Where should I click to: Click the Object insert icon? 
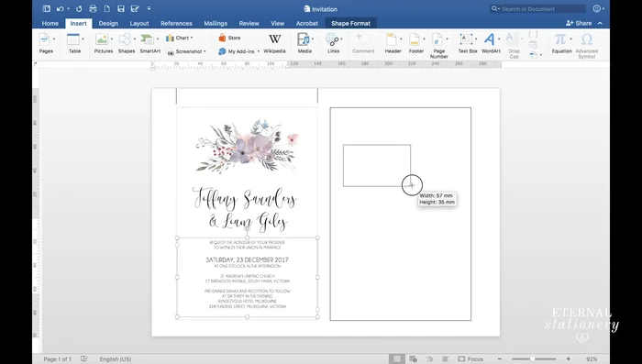(533, 55)
